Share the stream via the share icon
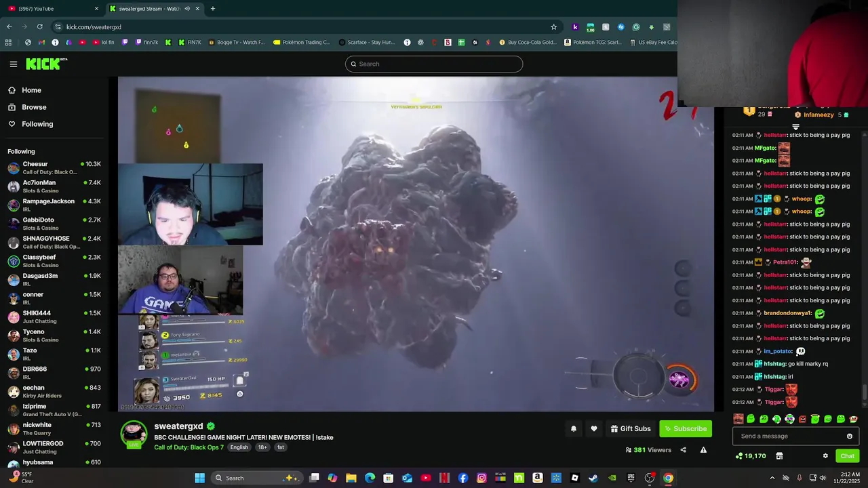The height and width of the screenshot is (488, 868). [x=683, y=450]
